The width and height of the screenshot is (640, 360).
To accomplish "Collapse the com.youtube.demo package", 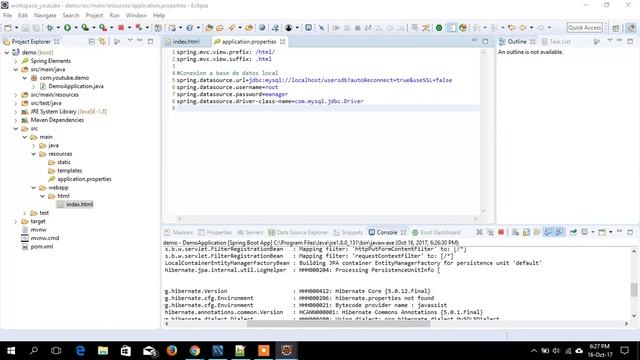I will pos(25,78).
